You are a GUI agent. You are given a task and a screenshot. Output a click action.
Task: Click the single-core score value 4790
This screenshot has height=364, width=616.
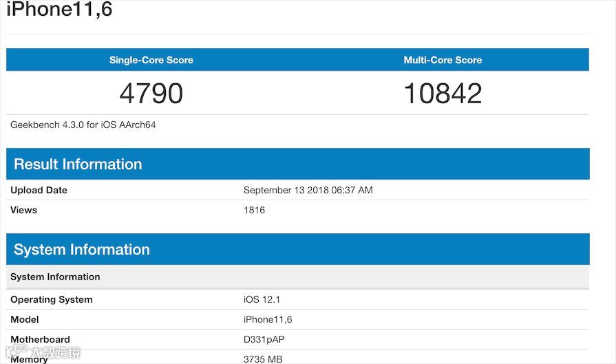point(151,94)
